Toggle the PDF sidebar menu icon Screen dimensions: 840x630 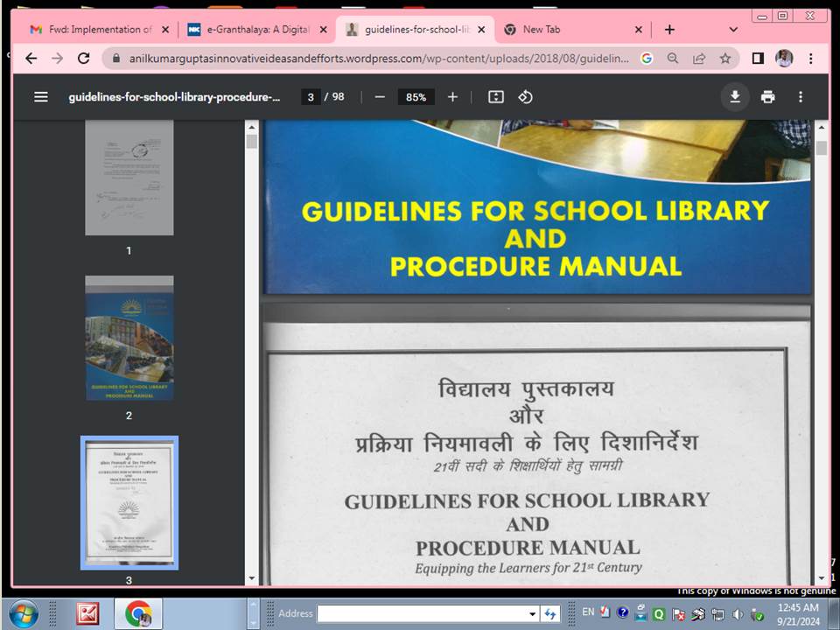tap(41, 97)
